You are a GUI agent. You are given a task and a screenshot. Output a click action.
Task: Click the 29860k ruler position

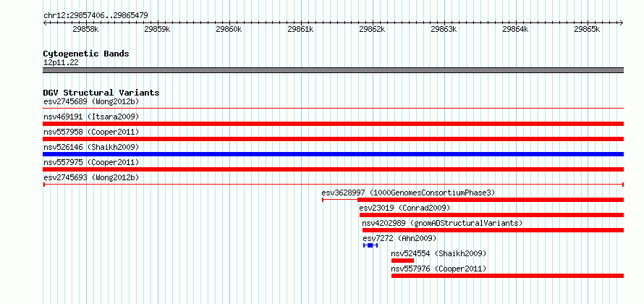(229, 29)
